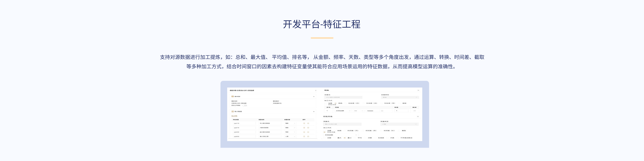The image size is (644, 161).
Task: Close the 转换 panel
Action: (418, 90)
